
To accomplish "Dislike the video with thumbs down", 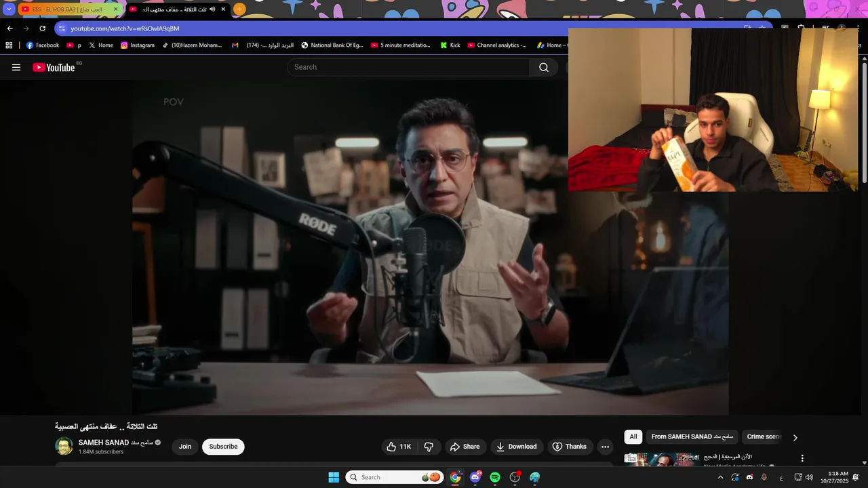I will [x=429, y=447].
